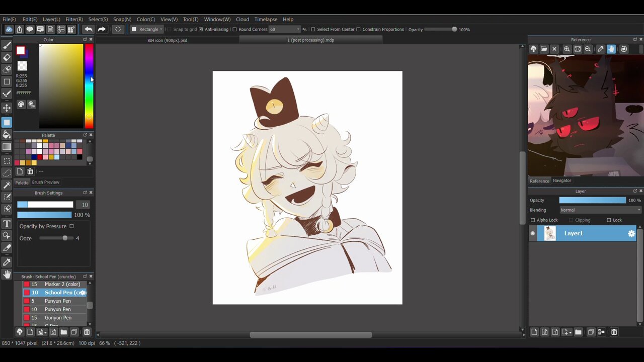644x362 pixels.
Task: Click the brush size slider
Action: coord(45,205)
